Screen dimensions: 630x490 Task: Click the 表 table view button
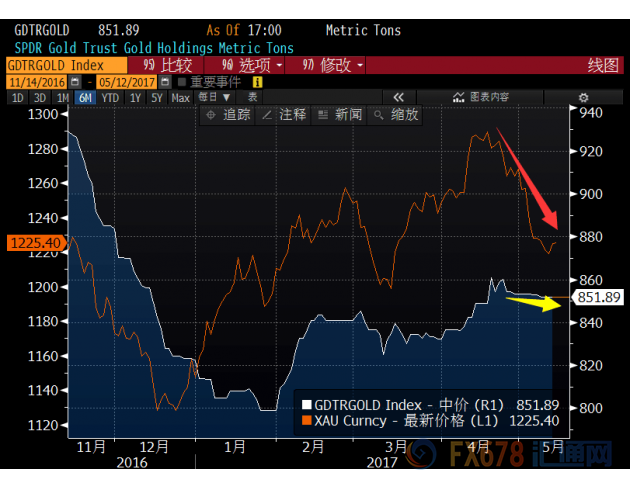(252, 97)
